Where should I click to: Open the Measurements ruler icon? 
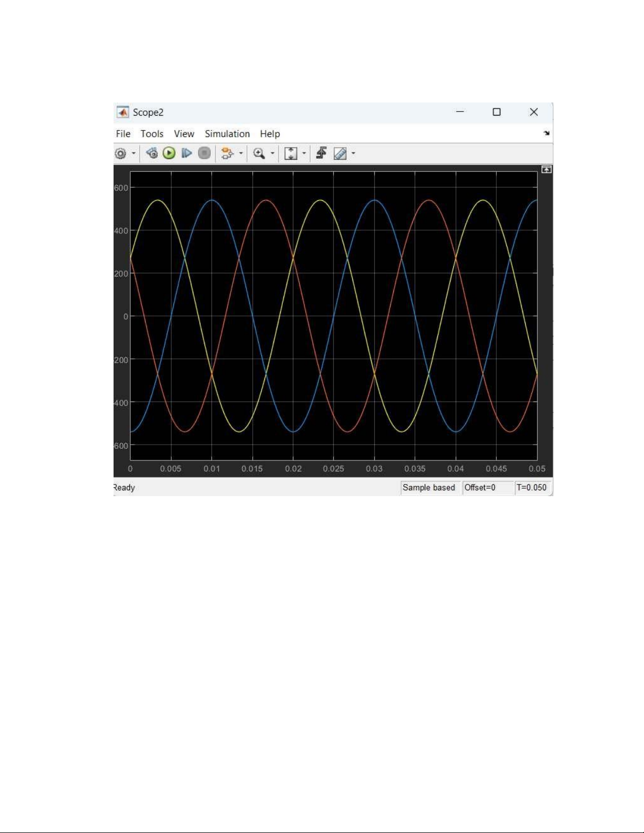click(340, 153)
